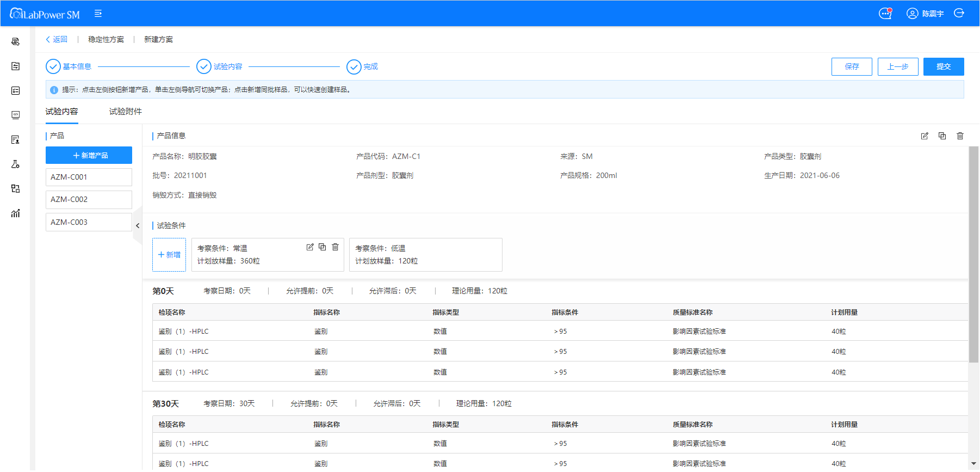This screenshot has width=980, height=472.
Task: Select product AZM-C001
Action: pos(89,177)
